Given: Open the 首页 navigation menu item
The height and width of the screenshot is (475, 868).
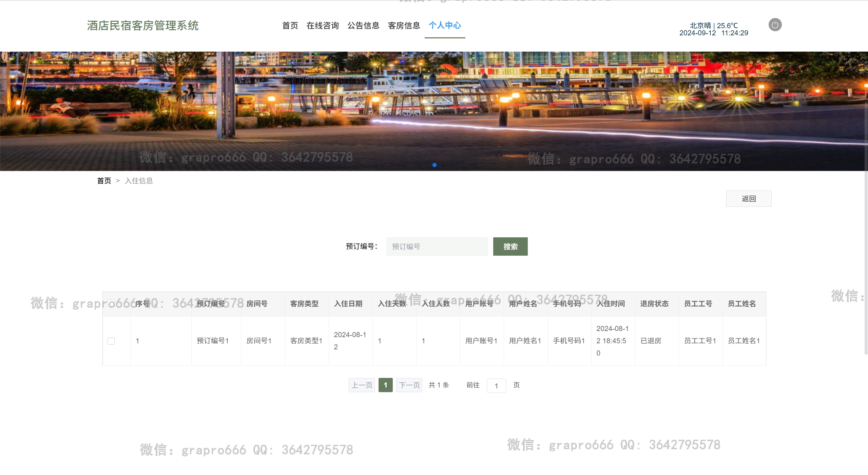Looking at the screenshot, I should coord(290,25).
